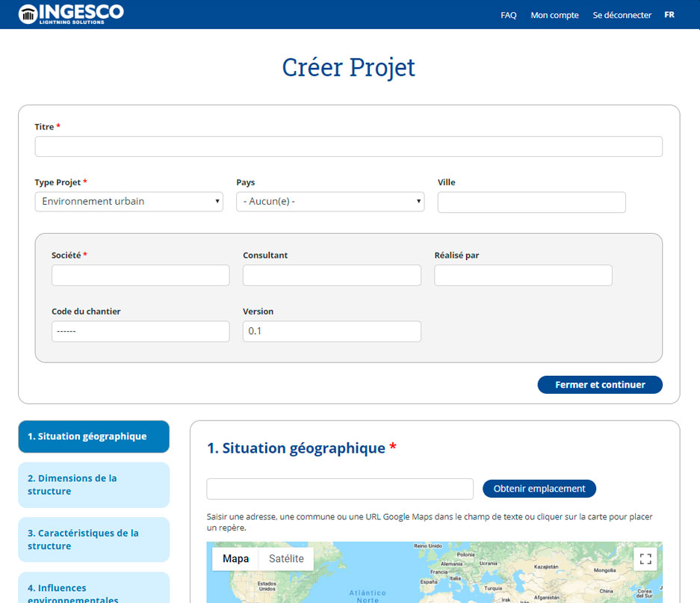Focus the Titre text field
The width and height of the screenshot is (700, 603).
coord(348,146)
